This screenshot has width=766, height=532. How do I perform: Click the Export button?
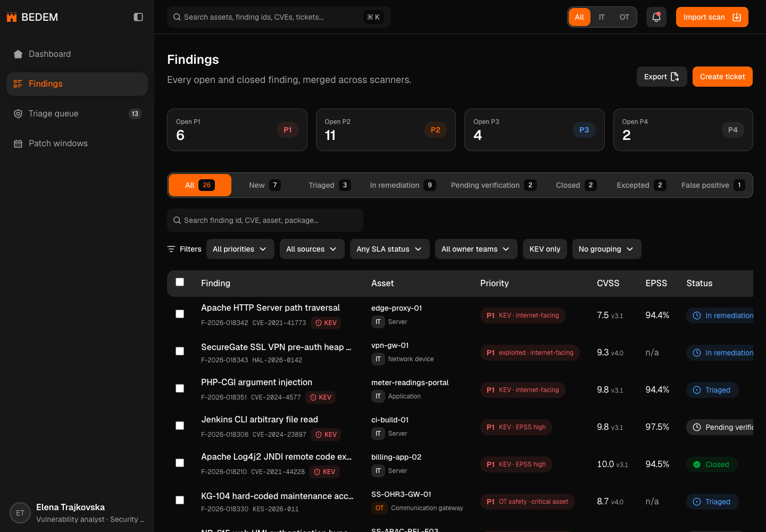(x=662, y=77)
